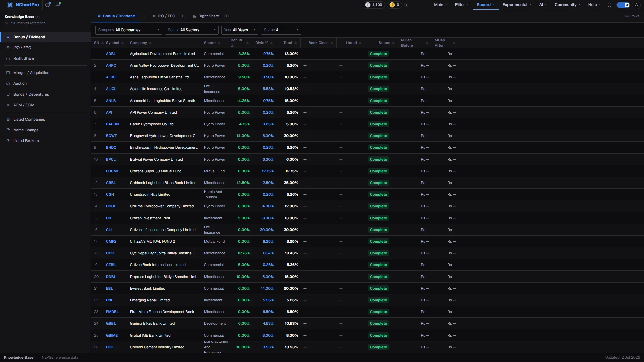Open the Community menu
Screen dimensions: 644x362
click(567, 5)
